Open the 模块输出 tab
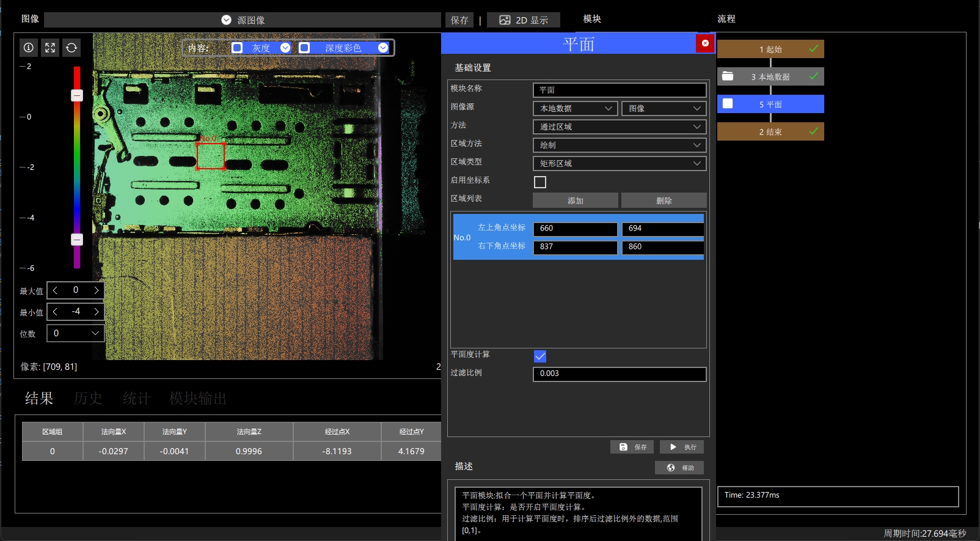The height and width of the screenshot is (541, 980). point(198,399)
